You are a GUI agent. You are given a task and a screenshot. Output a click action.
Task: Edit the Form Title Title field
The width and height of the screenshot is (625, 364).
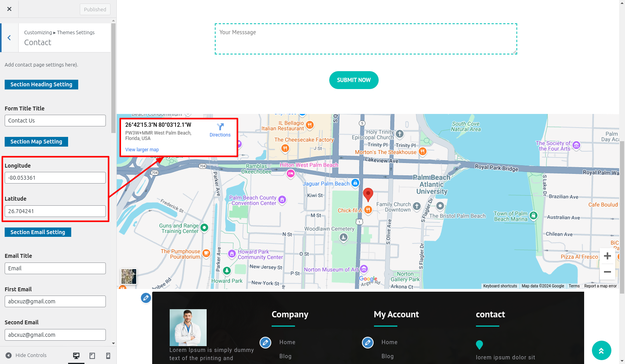[x=55, y=121]
